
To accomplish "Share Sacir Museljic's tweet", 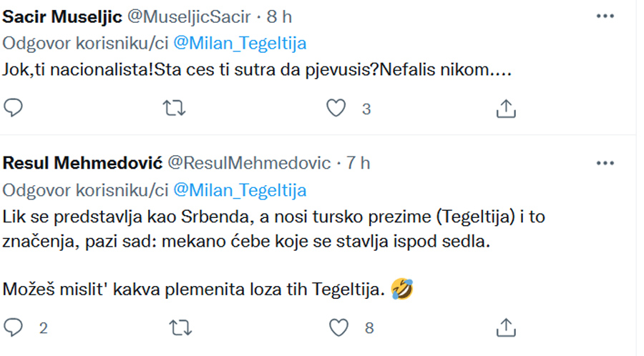I will click(506, 108).
